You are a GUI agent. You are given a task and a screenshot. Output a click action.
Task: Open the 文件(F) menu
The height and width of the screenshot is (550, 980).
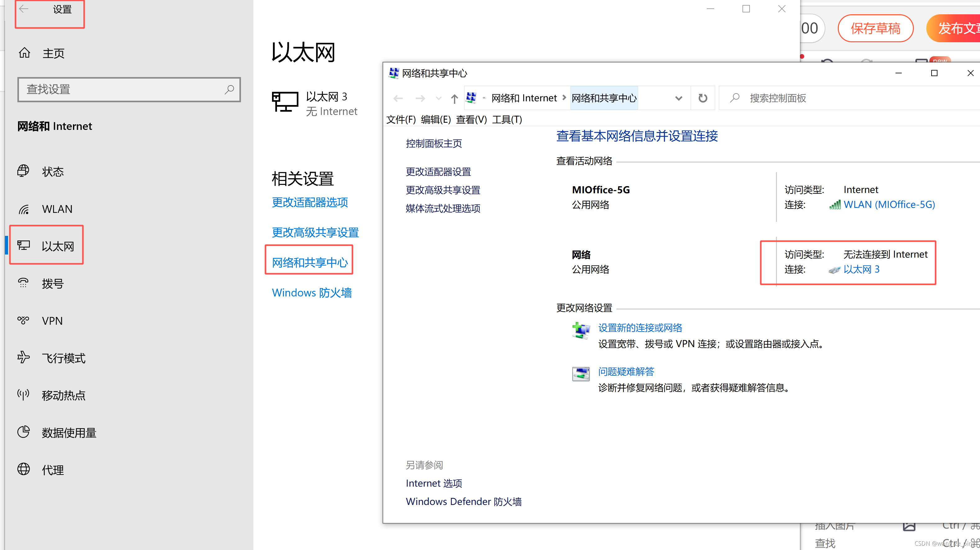pos(401,120)
